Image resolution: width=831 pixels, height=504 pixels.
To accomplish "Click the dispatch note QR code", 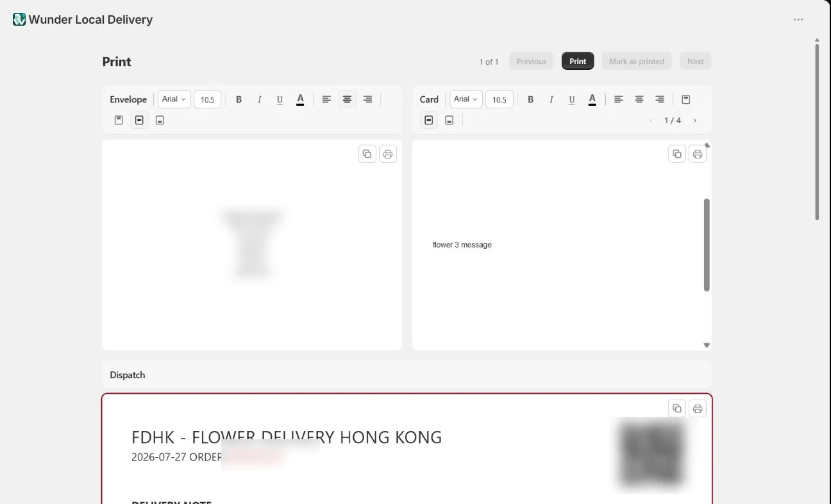I will pyautogui.click(x=651, y=455).
